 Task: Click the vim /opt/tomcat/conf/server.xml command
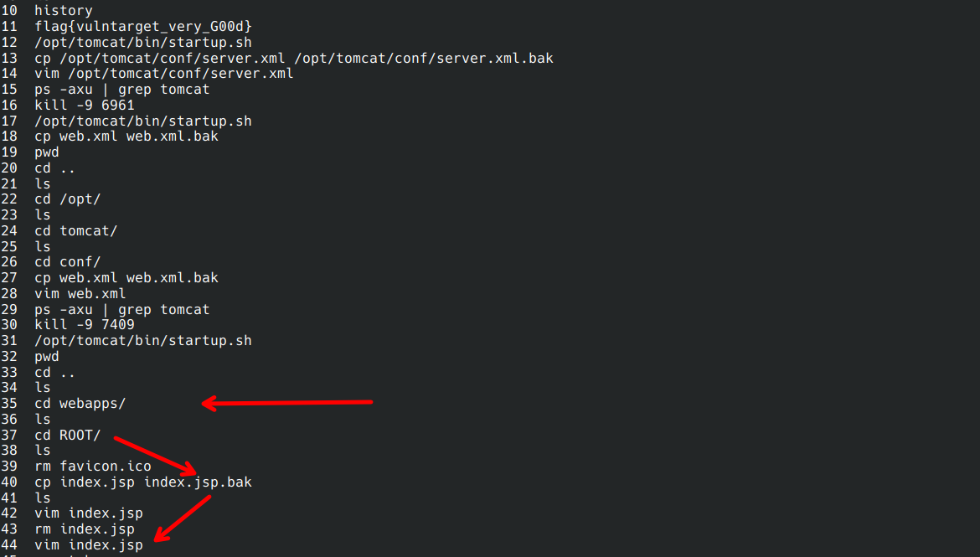[164, 74]
